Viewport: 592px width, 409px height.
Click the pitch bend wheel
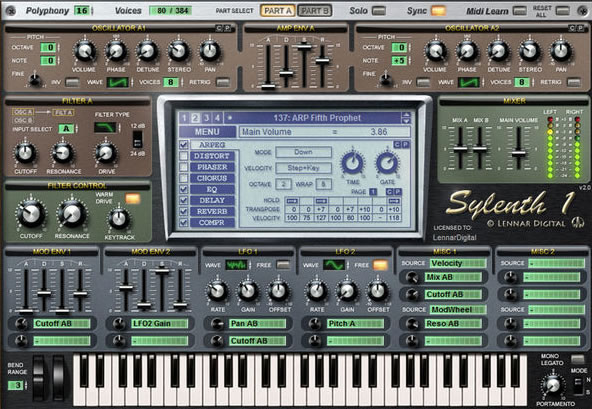(x=39, y=378)
